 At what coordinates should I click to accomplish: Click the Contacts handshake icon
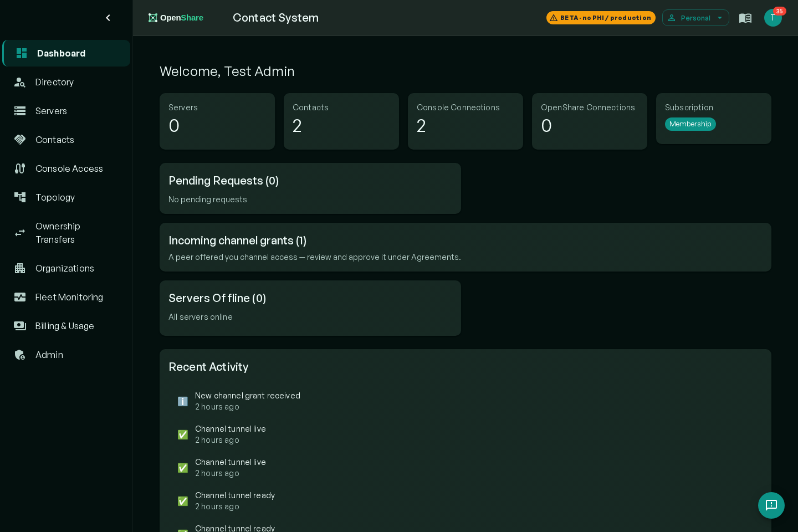point(20,140)
